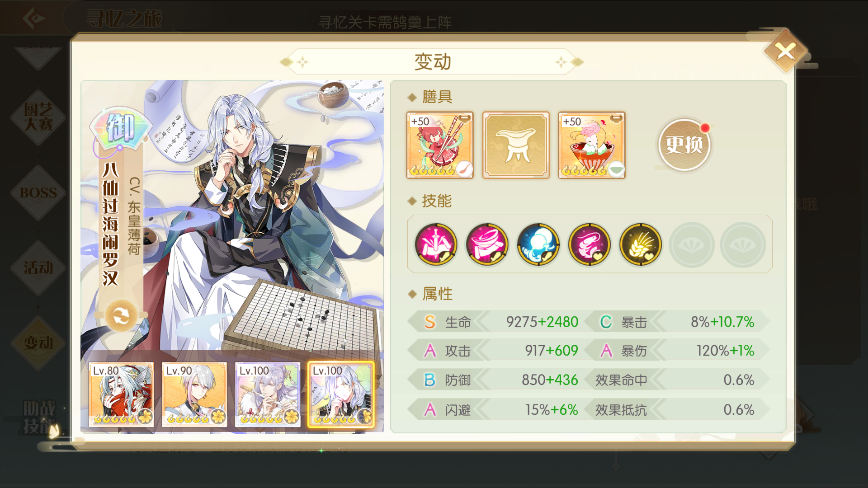
Task: Select the pink bowl skill icon
Action: point(487,244)
